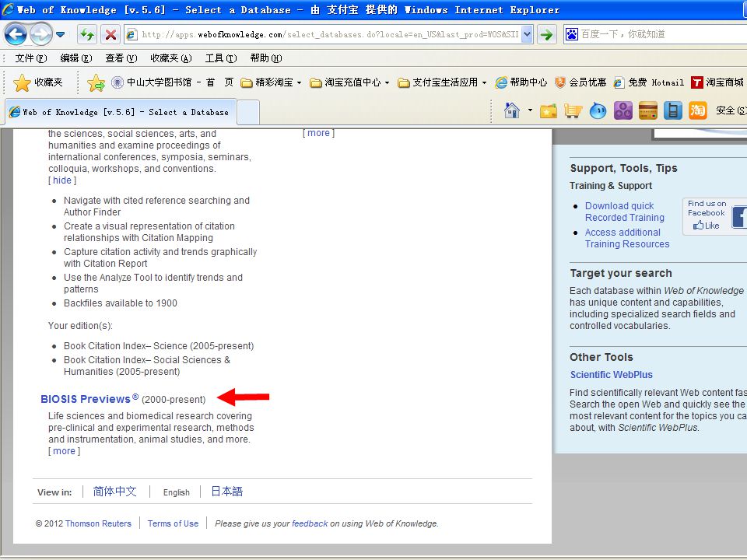Viewport: 747px width, 560px height.
Task: Click the feedback link in the footer
Action: 310,523
